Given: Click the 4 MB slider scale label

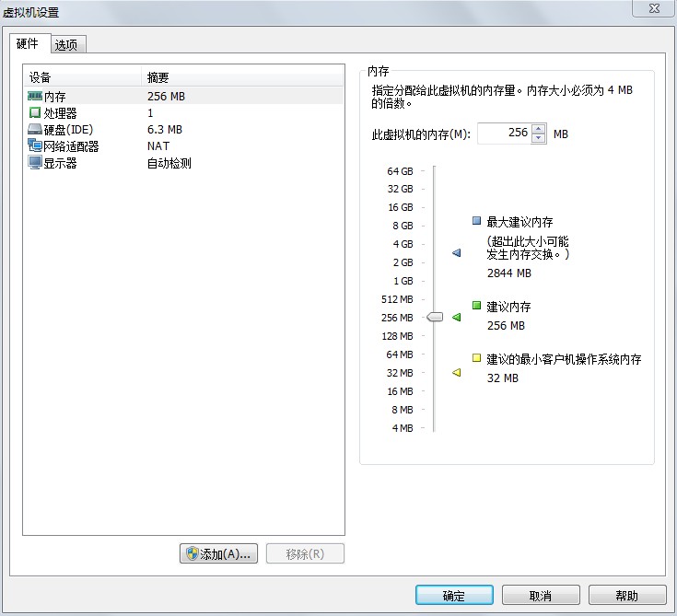Looking at the screenshot, I should [403, 428].
